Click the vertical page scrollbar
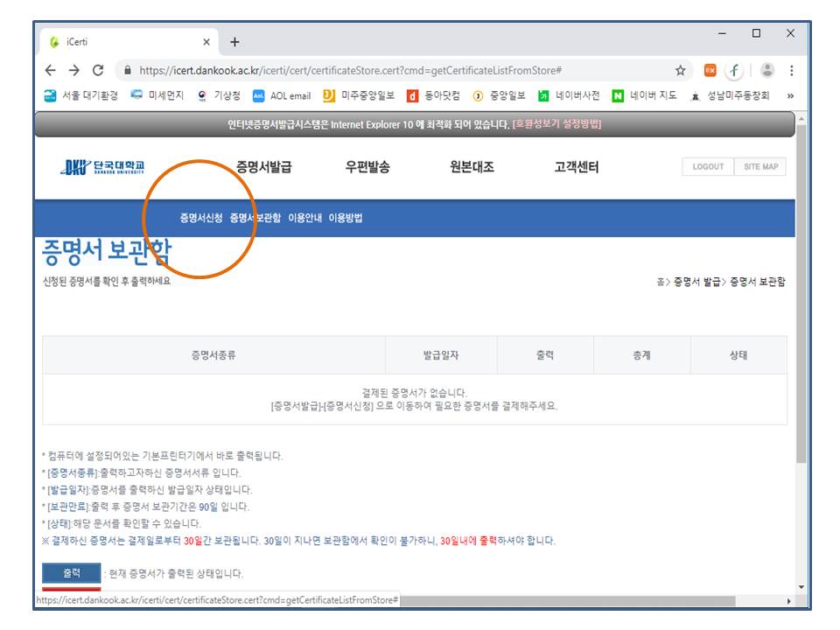The image size is (840, 630). pos(801,306)
